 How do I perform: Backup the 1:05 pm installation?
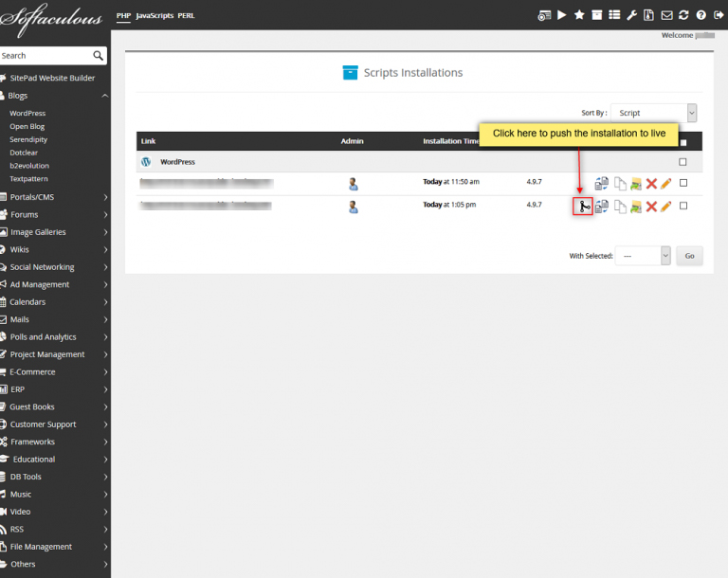636,207
